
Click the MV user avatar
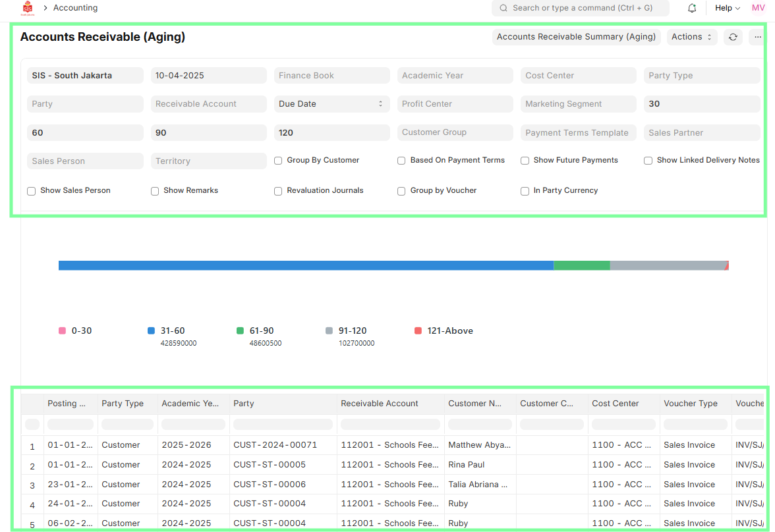coord(758,8)
